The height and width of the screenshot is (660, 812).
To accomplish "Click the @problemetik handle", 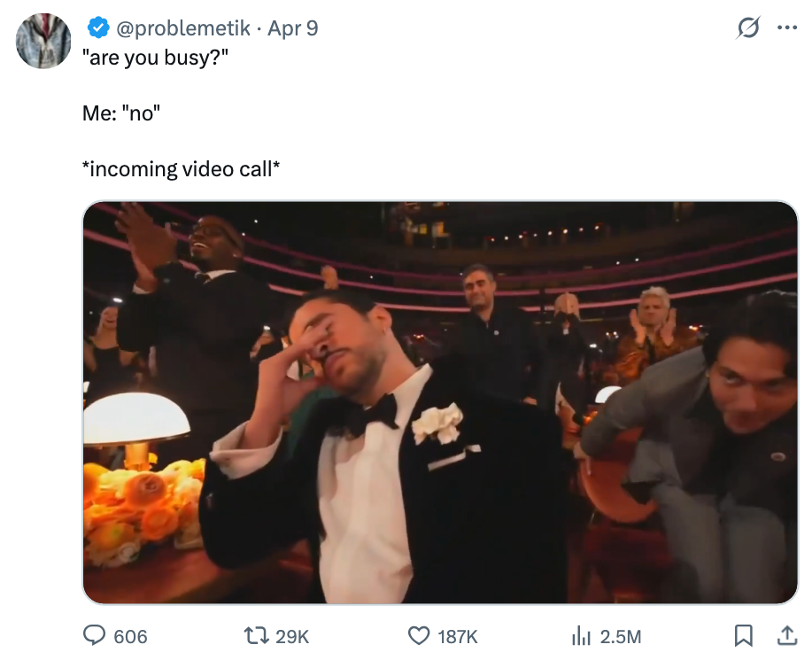I will 182,28.
